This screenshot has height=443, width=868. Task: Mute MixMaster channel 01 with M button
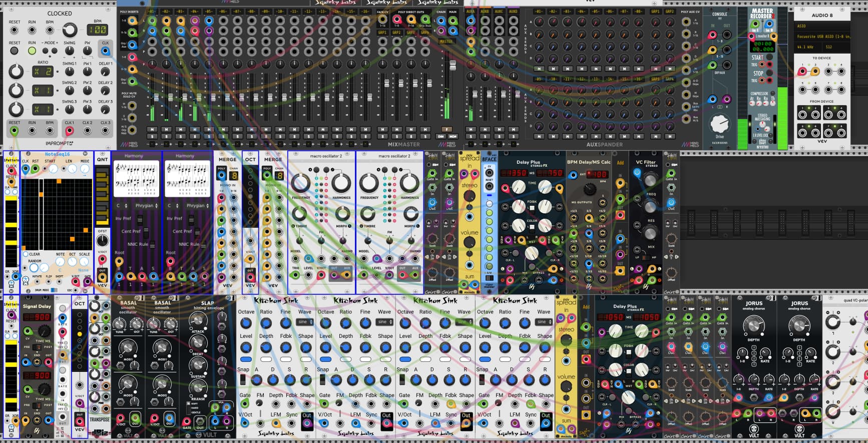(152, 129)
